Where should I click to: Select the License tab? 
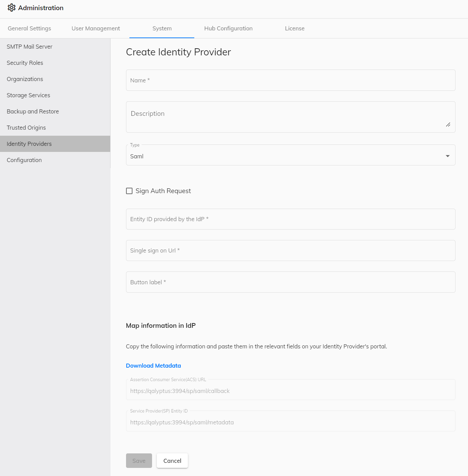pos(294,28)
